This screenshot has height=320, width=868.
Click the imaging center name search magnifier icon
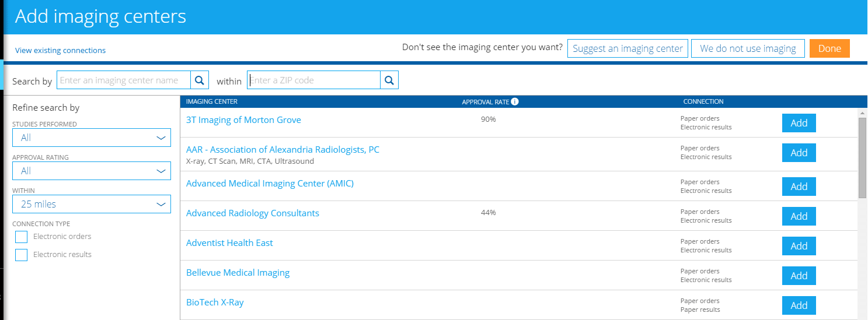[x=199, y=80]
